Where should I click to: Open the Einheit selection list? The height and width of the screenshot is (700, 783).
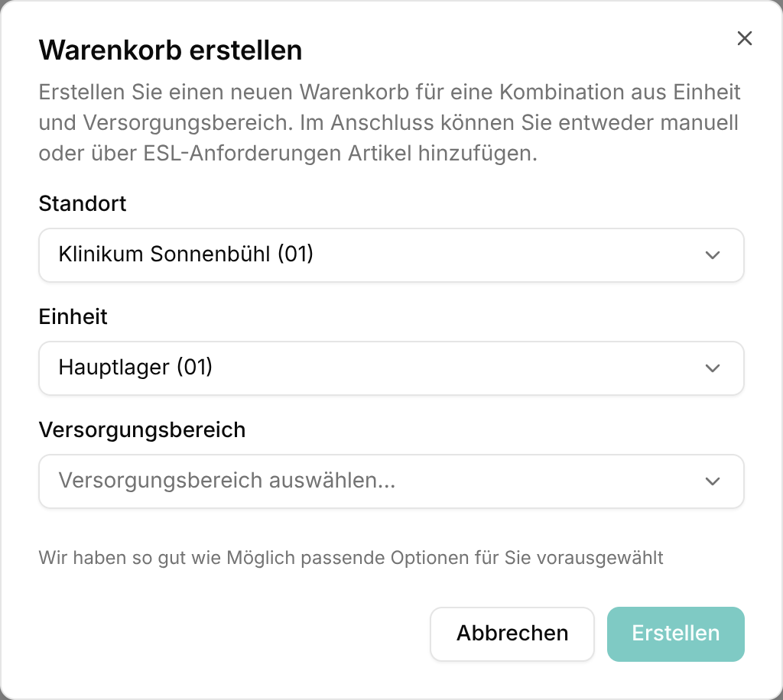click(391, 368)
